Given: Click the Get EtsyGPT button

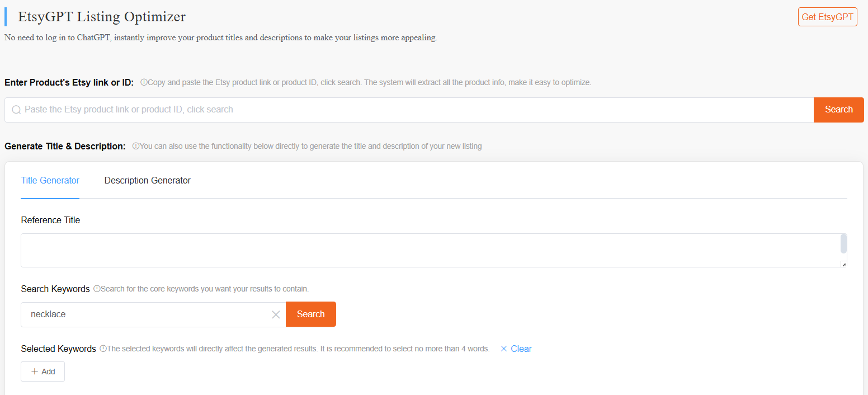Looking at the screenshot, I should [827, 17].
